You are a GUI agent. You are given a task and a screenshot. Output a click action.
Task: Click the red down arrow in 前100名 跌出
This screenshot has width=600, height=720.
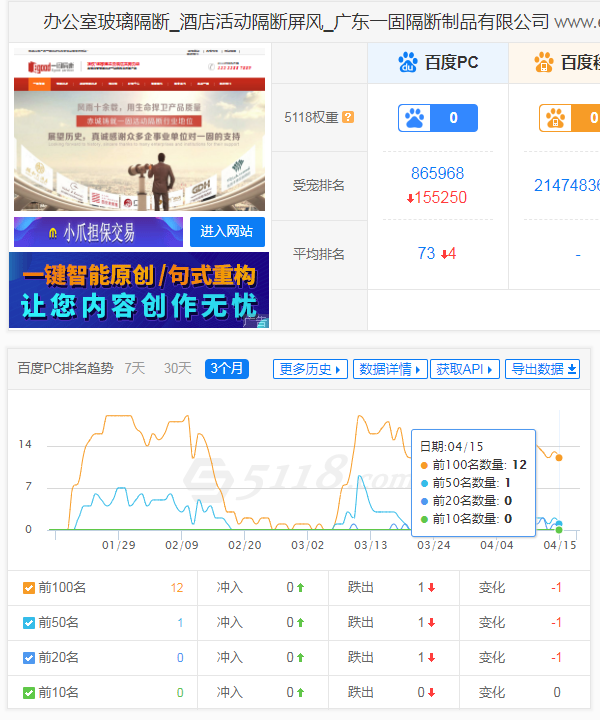(432, 588)
